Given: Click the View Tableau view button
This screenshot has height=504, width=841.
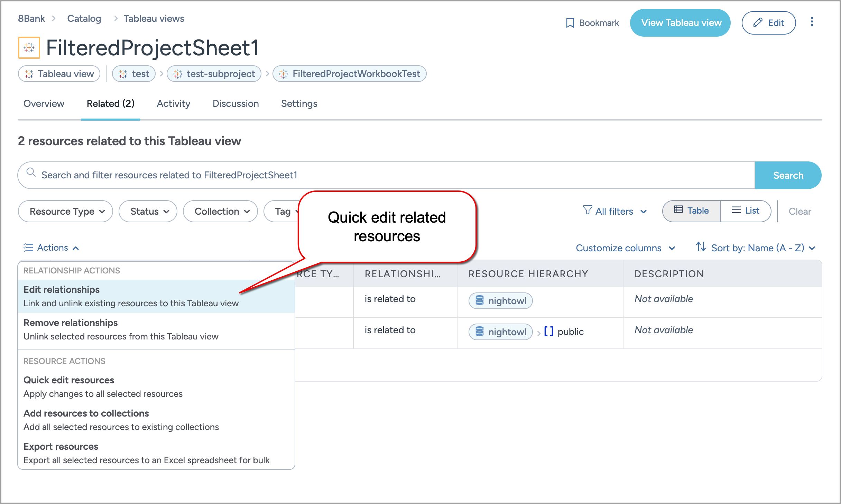Looking at the screenshot, I should (x=680, y=23).
